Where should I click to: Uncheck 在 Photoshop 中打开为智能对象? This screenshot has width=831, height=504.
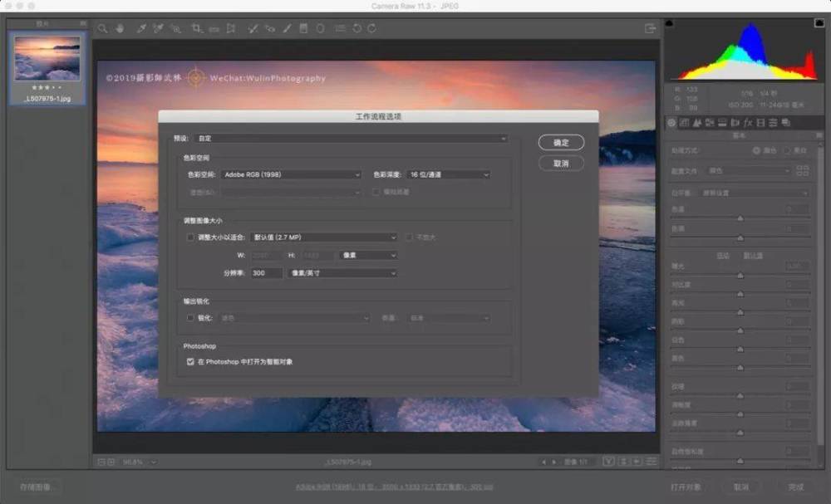pos(191,362)
